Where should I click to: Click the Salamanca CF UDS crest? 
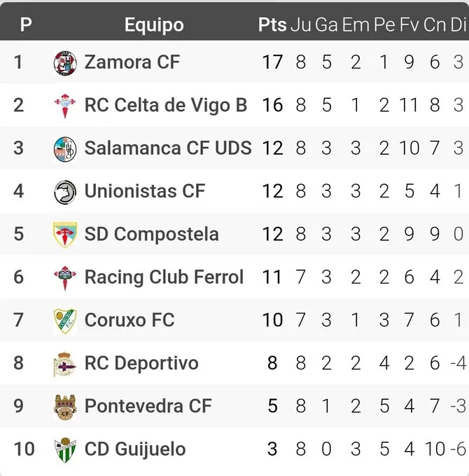[x=64, y=148]
